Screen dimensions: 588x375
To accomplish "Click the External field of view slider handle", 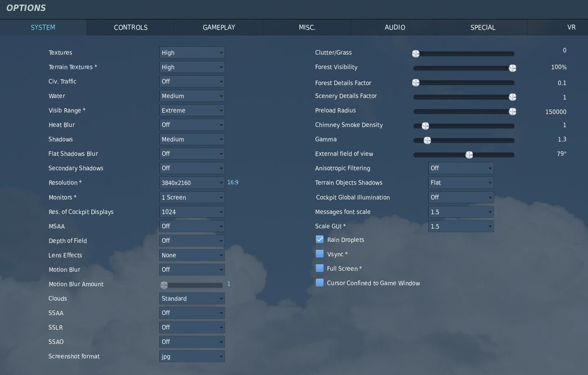I will [469, 155].
